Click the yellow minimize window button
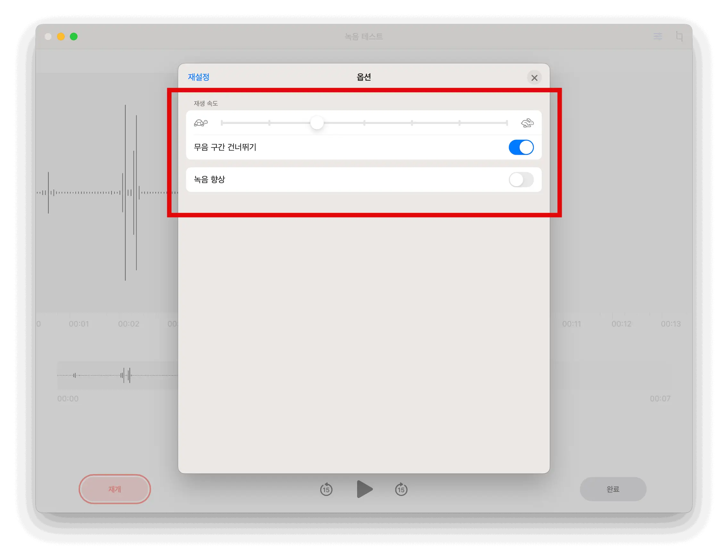The height and width of the screenshot is (560, 728). tap(61, 37)
